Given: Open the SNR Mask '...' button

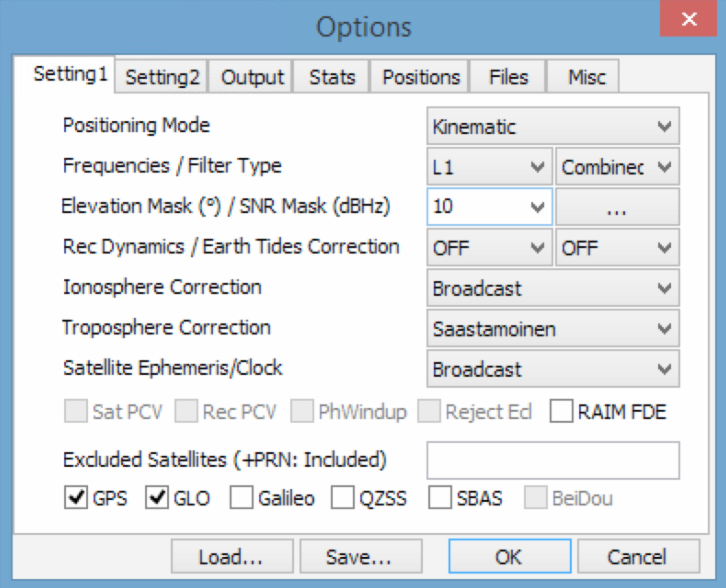Looking at the screenshot, I should click(618, 207).
